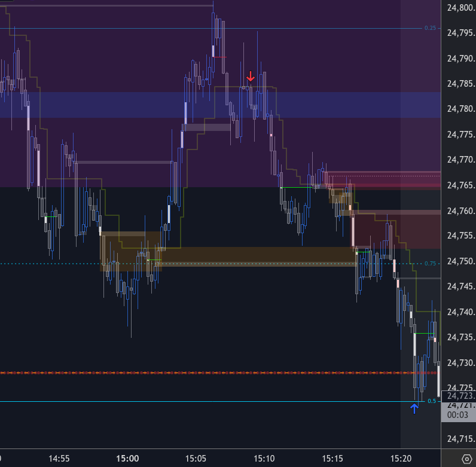Select the blue horizontal band zone
Screen dimensions: 476x467
[x=221, y=105]
